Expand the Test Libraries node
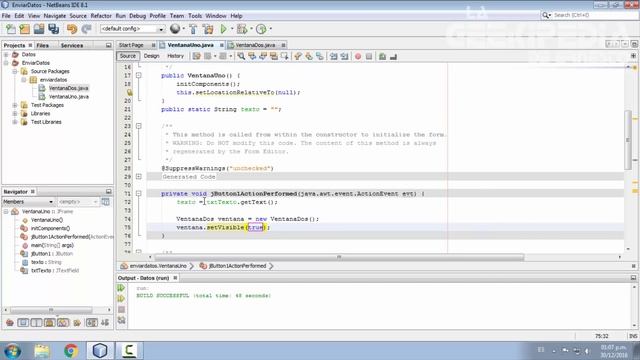Screen dimensions: 640x360 tap(15, 122)
